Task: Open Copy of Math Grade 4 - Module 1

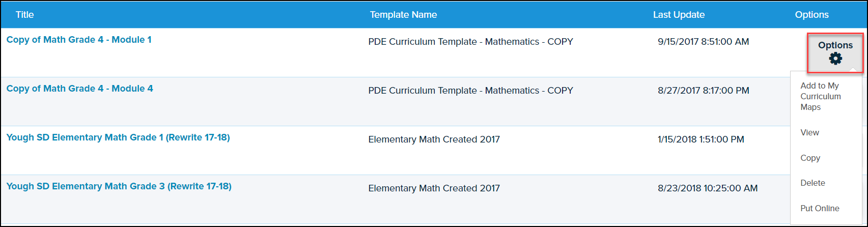Action: coord(79,40)
